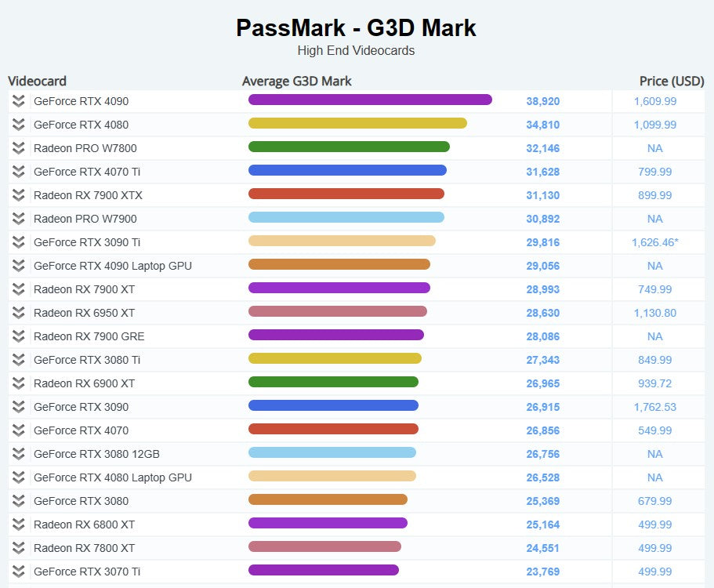Click the chevron icon beside GeForce RTX 3090 Ti
This screenshot has width=714, height=588.
[18, 242]
